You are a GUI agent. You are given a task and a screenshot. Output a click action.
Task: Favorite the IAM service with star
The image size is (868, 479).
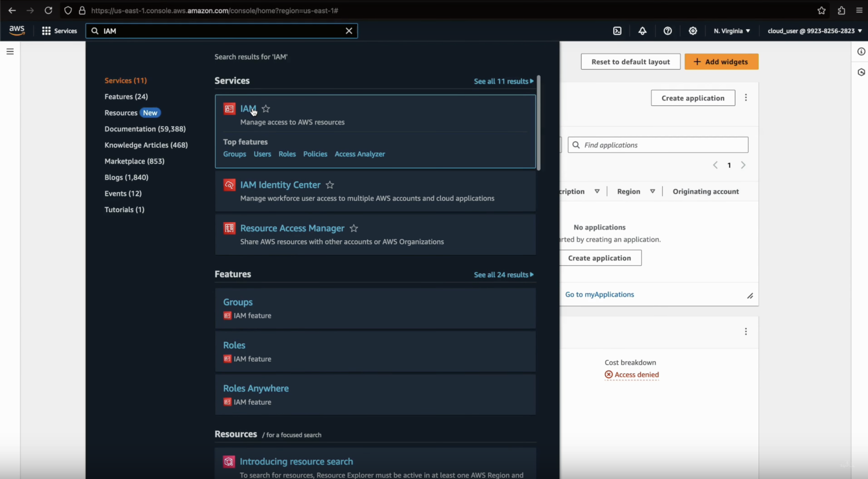[x=266, y=109]
